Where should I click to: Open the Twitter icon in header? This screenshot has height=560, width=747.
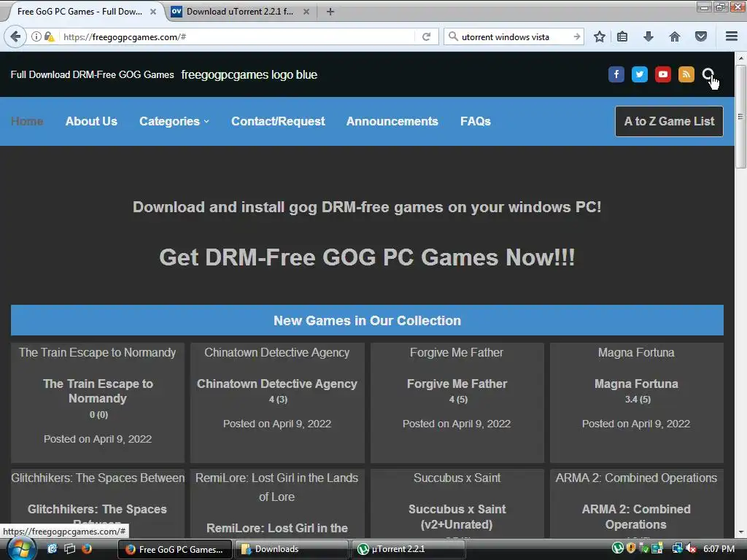pyautogui.click(x=639, y=74)
